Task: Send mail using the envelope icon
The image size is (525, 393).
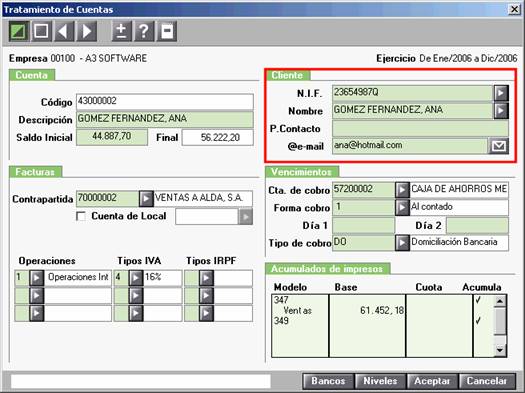Action: coord(499,146)
